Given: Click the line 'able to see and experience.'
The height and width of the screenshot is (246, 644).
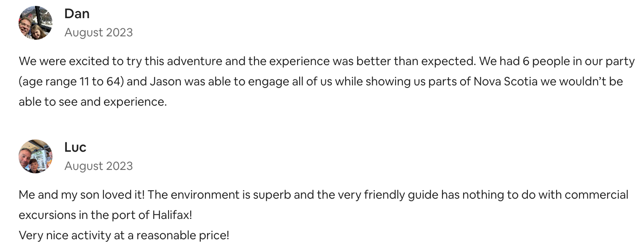Looking at the screenshot, I should pos(93,102).
